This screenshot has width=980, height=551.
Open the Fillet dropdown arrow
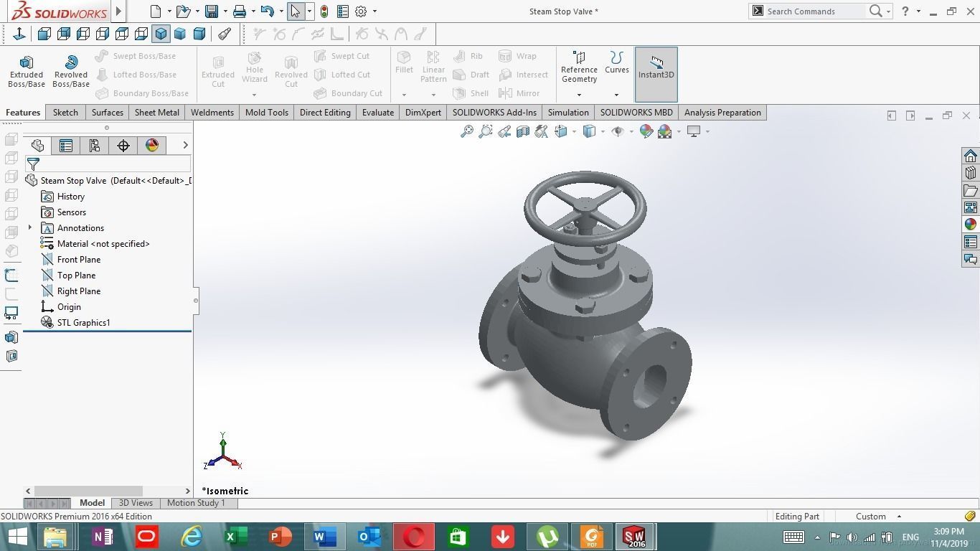pyautogui.click(x=404, y=95)
